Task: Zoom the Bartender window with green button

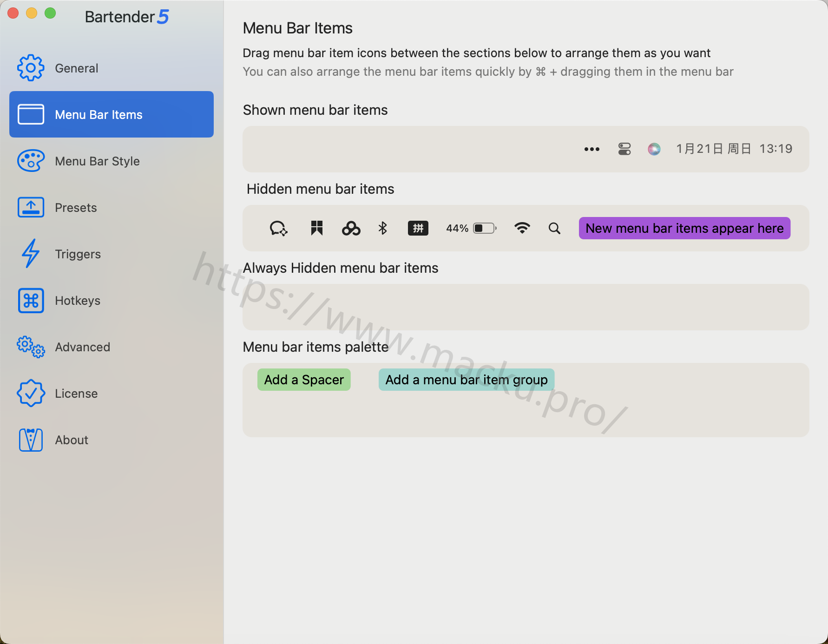Action: (50, 13)
